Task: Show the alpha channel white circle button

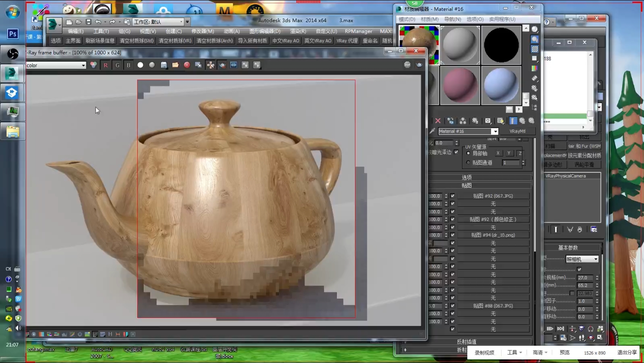Action: 140,65
